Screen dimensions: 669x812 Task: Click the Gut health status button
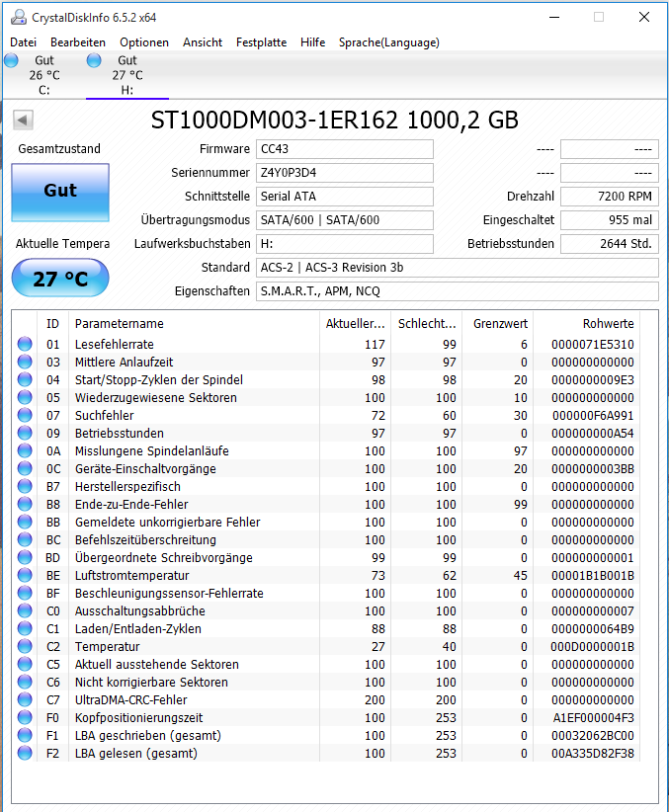point(60,192)
